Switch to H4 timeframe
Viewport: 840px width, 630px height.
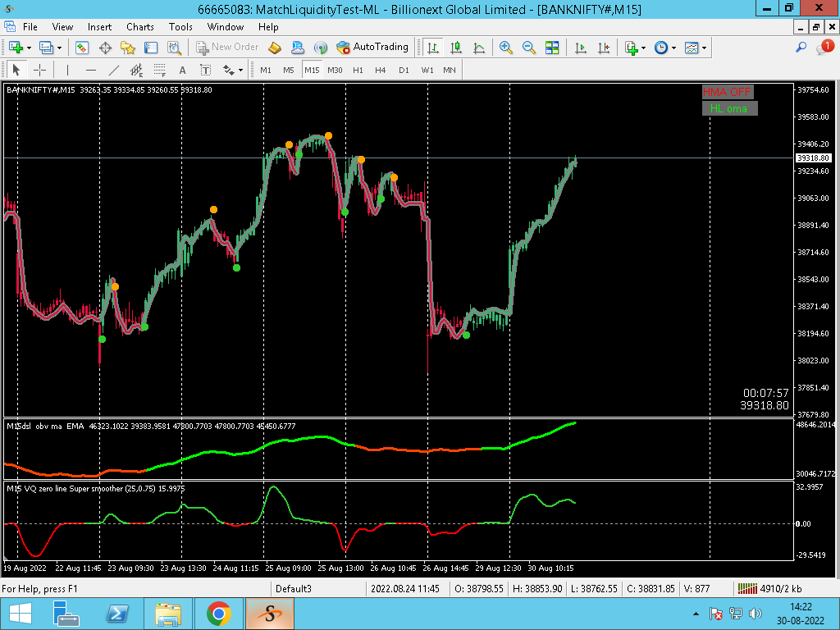[x=381, y=71]
